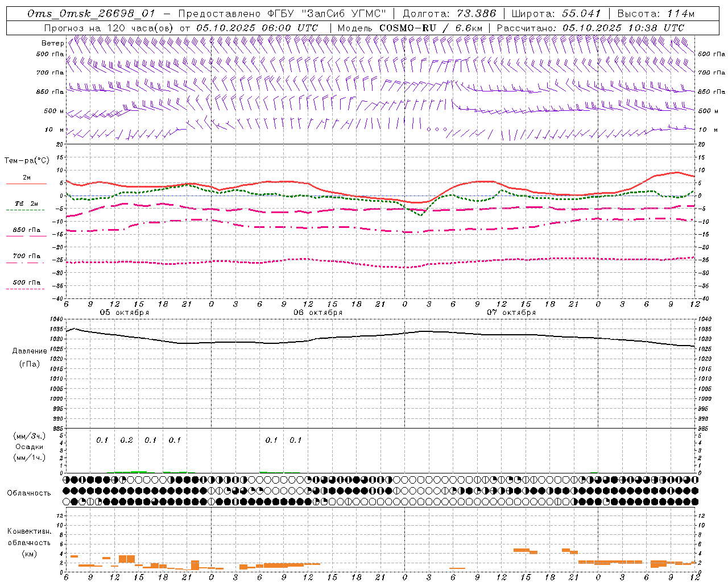Click the 700 гПа entry in temperature legend
Viewport: 728px width, 582px height.
(27, 256)
